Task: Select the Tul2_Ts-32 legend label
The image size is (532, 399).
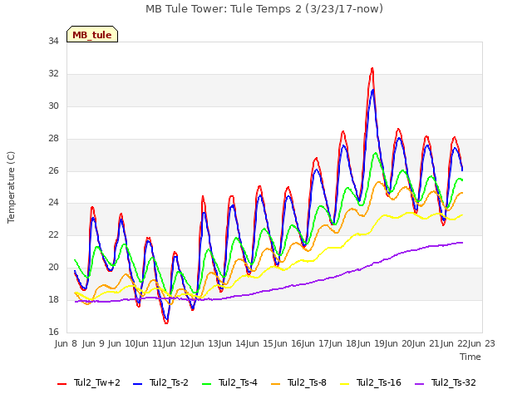Action: [454, 382]
